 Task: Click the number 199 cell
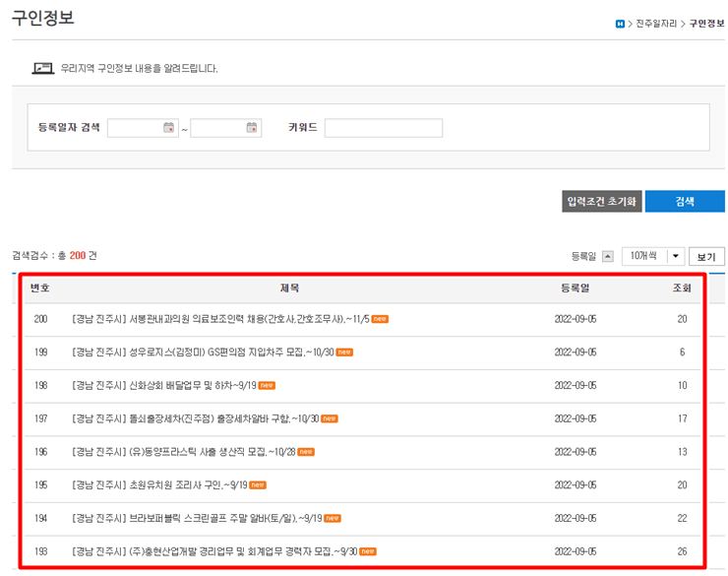(41, 352)
